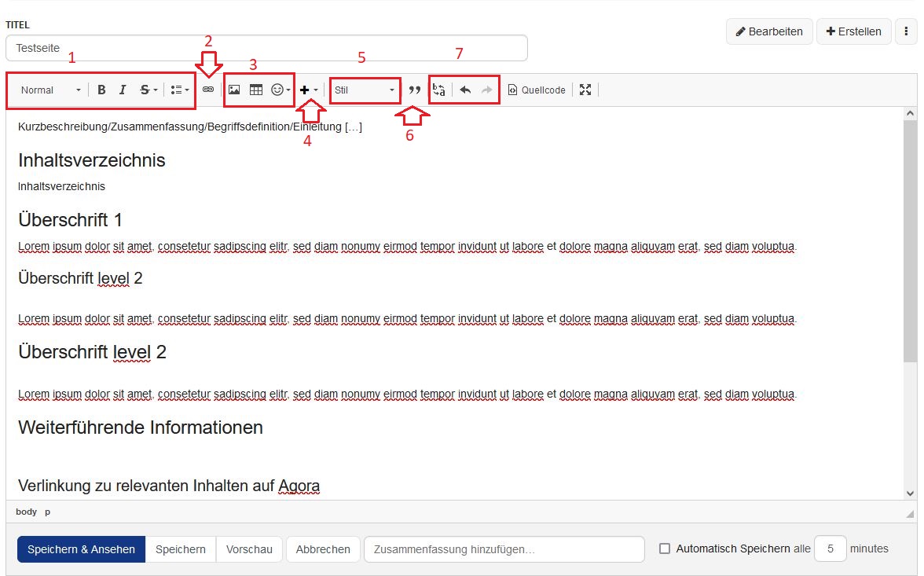The image size is (924, 576).
Task: Click the Kurzbeschreibung introduction line
Action: click(x=190, y=127)
